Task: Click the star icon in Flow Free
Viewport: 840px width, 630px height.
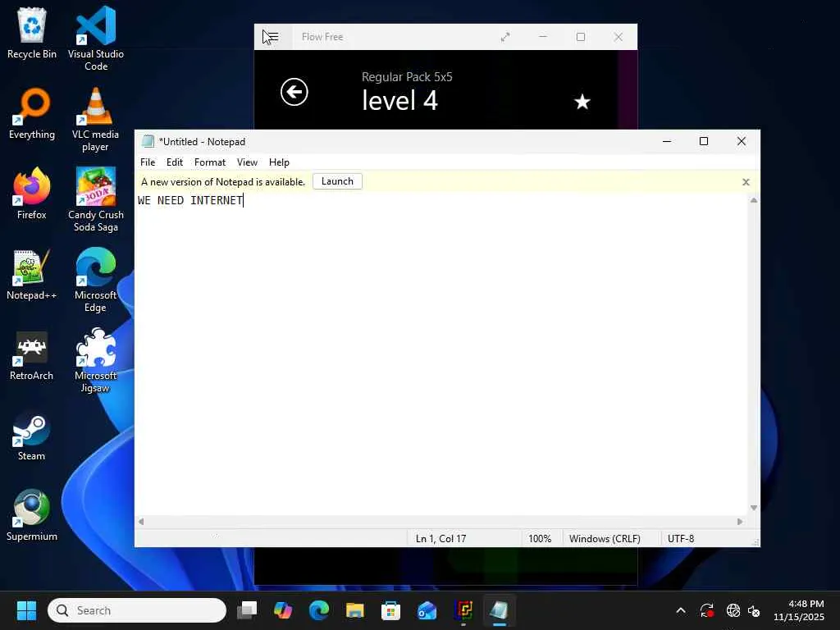Action: (582, 101)
